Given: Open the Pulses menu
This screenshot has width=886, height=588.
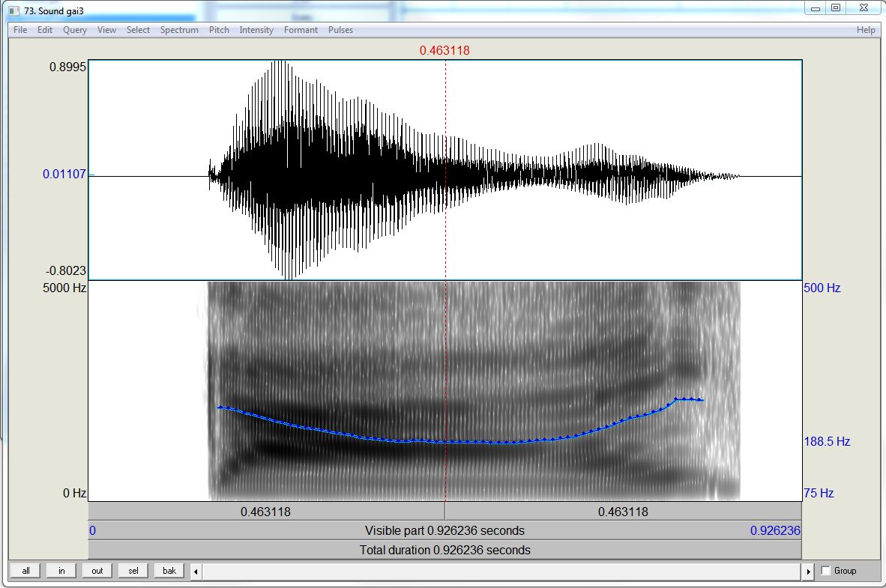Looking at the screenshot, I should point(340,30).
